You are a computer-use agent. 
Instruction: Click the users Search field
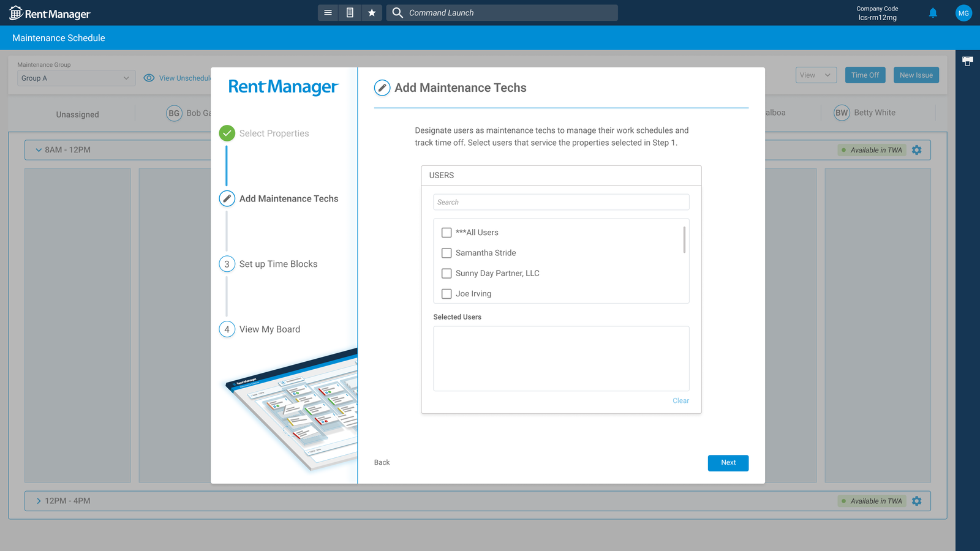click(x=561, y=202)
